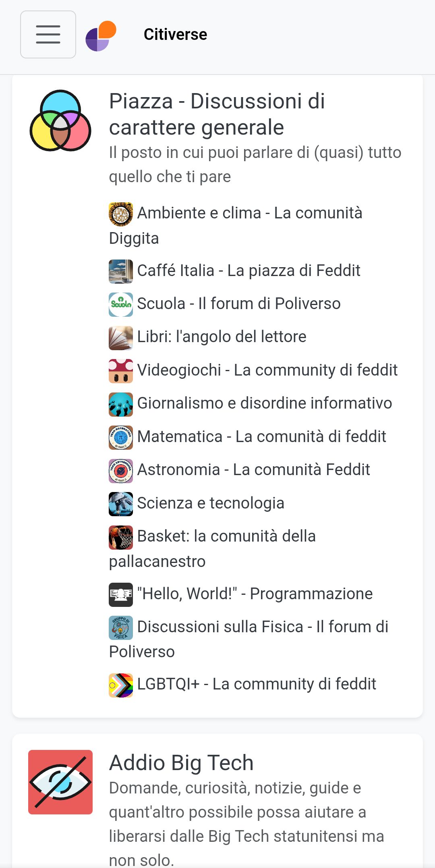Click the Citiverse title in the header
Viewport: 435px width, 868px height.
pyautogui.click(x=176, y=34)
